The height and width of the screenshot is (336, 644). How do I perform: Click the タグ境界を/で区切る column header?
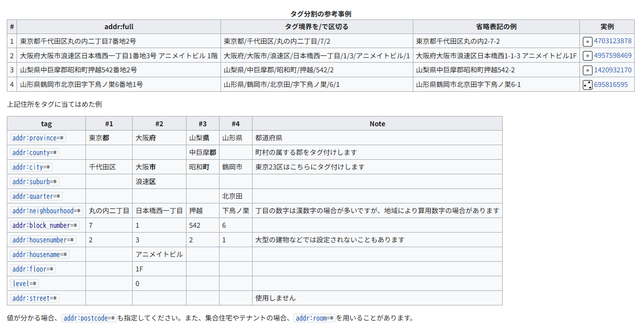coord(317,27)
